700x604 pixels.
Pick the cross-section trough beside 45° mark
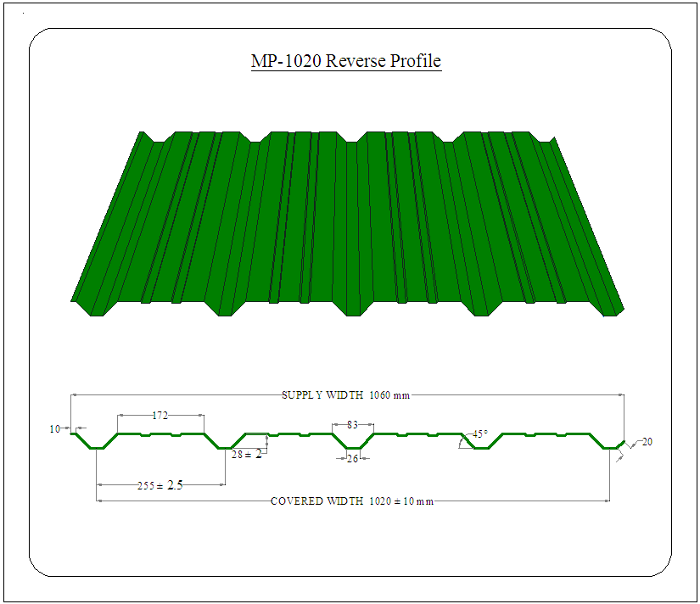tap(480, 448)
